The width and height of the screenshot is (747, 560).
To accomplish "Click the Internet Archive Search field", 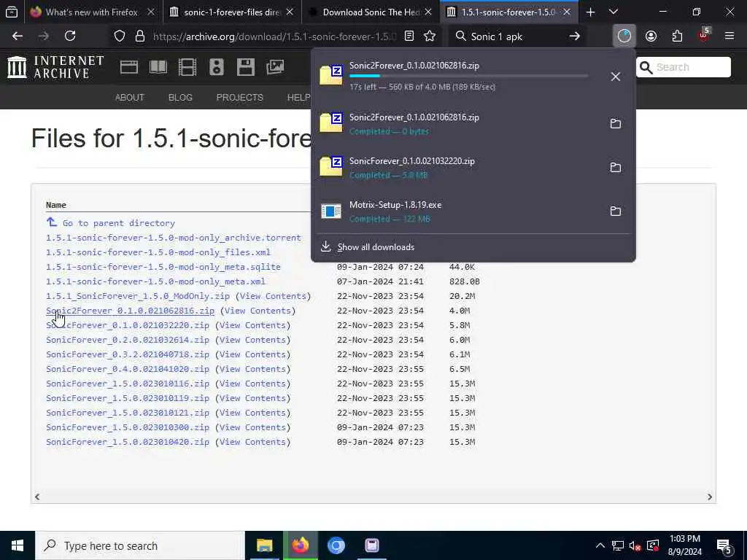I will [x=683, y=67].
